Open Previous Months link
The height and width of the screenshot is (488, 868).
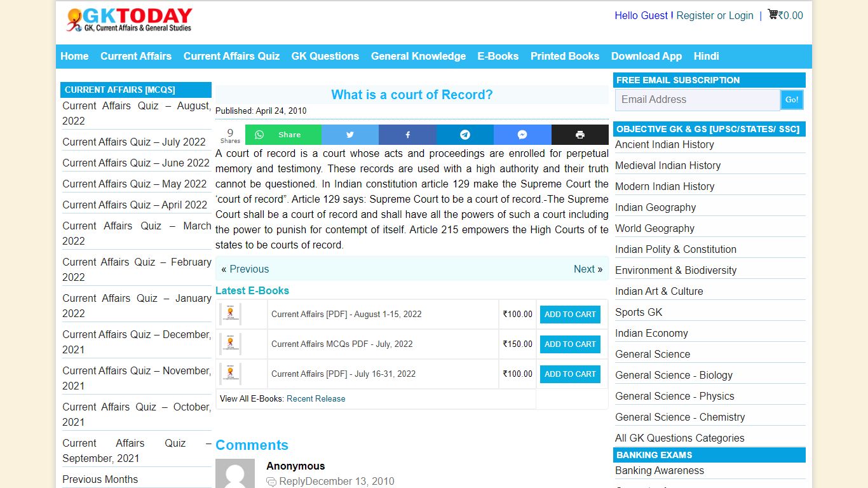click(x=100, y=479)
